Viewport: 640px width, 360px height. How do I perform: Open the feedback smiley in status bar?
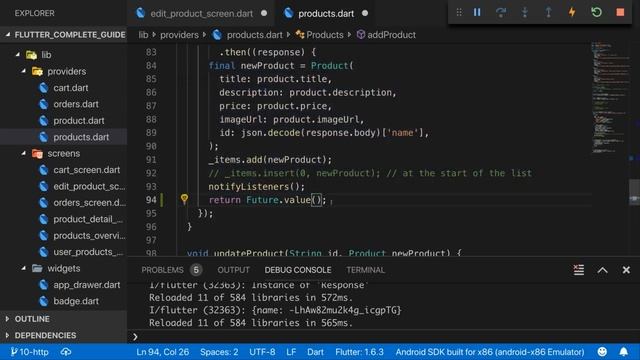[602, 352]
